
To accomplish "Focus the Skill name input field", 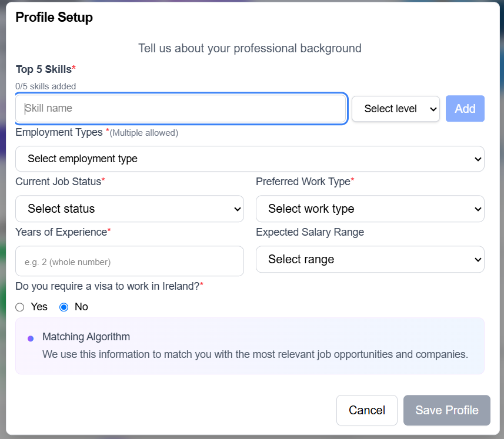I will (181, 109).
